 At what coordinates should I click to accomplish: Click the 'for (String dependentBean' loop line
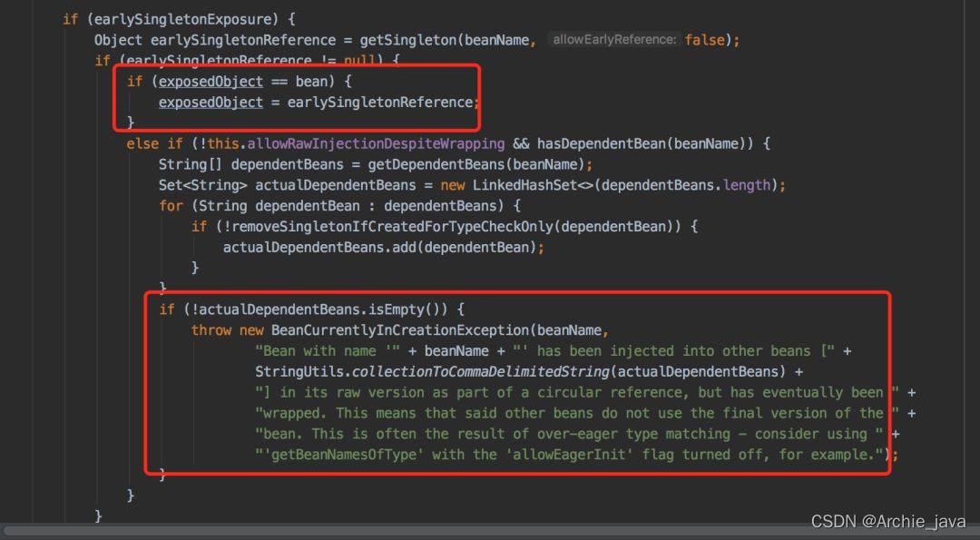(339, 206)
